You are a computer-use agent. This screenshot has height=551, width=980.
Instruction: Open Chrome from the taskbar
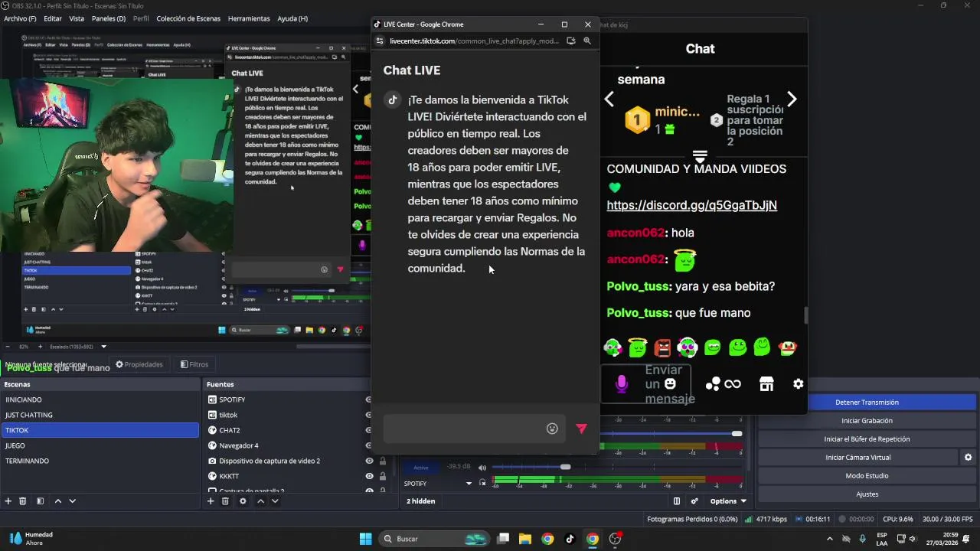[x=547, y=539]
